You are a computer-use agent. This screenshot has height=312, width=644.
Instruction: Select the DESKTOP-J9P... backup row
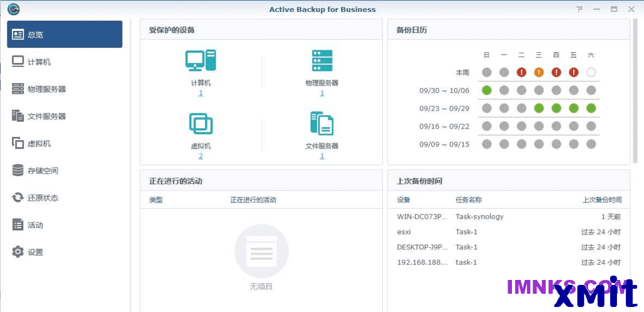click(508, 247)
